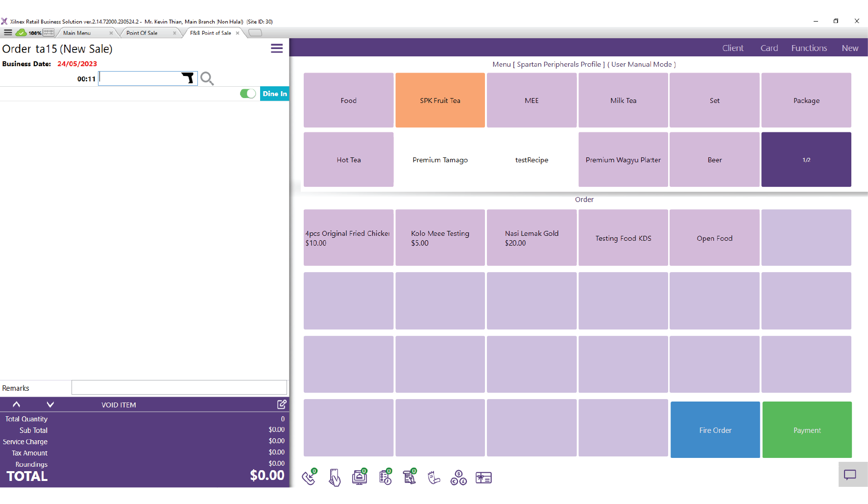
Task: Open the hand-holding-phone mobile order icon
Action: coord(335,477)
